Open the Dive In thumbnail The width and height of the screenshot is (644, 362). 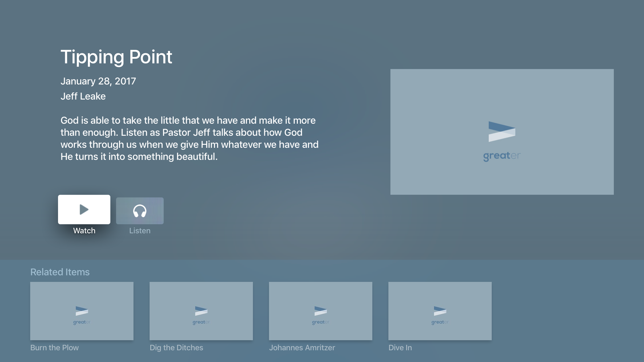(440, 311)
